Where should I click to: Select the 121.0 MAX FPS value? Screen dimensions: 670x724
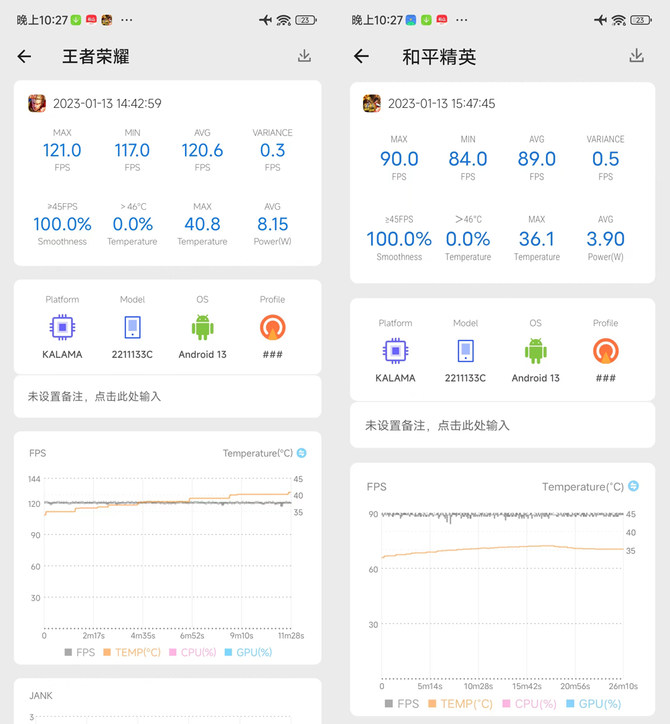[62, 151]
